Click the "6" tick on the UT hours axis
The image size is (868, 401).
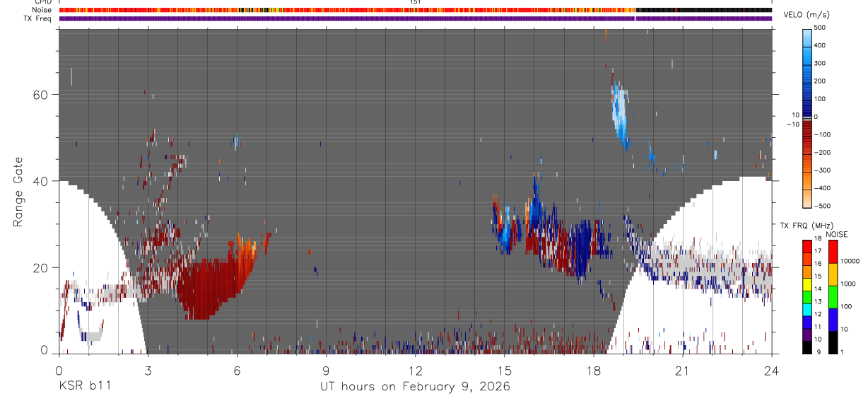point(237,371)
